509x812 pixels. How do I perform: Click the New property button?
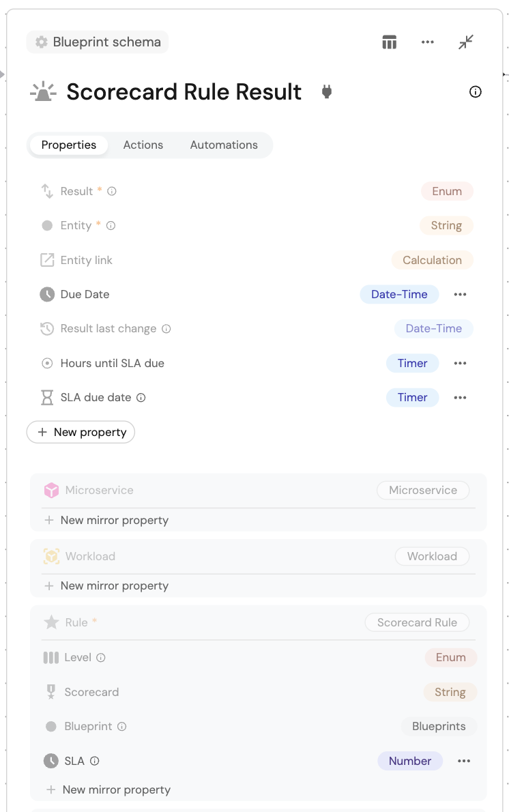[x=81, y=432]
